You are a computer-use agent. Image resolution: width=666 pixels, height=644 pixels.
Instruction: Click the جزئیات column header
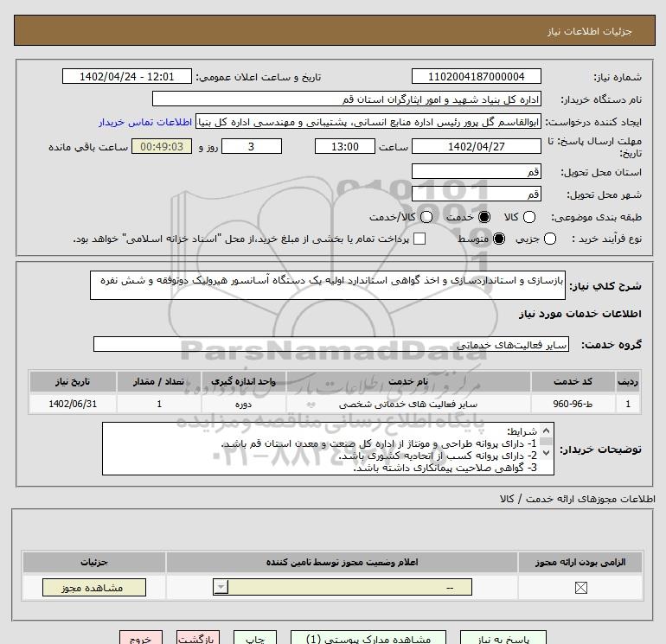pos(94,562)
